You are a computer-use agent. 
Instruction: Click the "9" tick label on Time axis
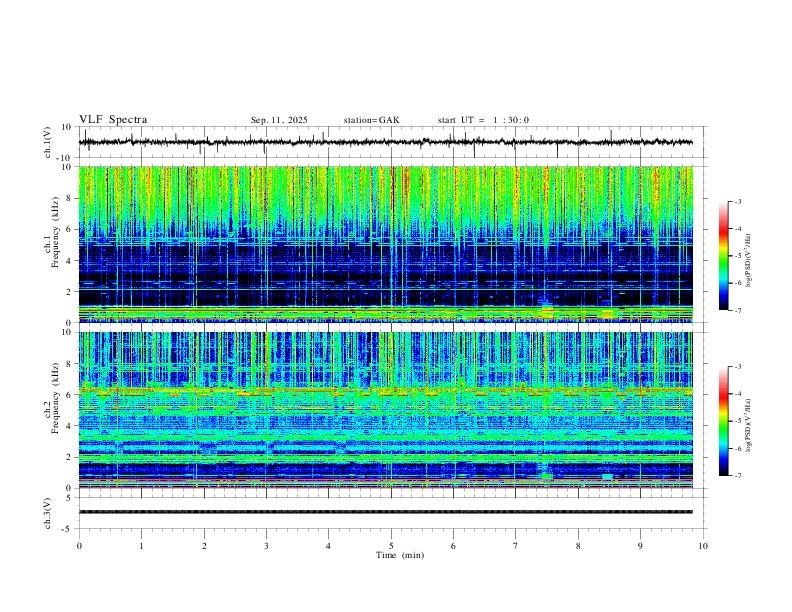pos(640,546)
